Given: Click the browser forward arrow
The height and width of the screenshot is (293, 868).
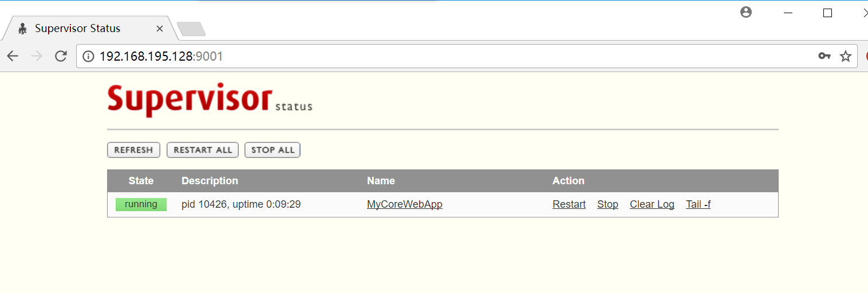Looking at the screenshot, I should [x=37, y=56].
